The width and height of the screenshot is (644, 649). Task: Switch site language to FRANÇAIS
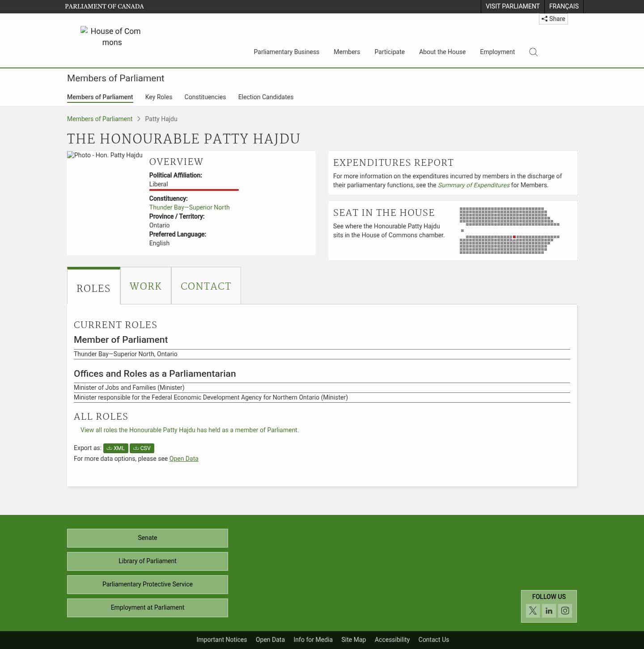[563, 6]
